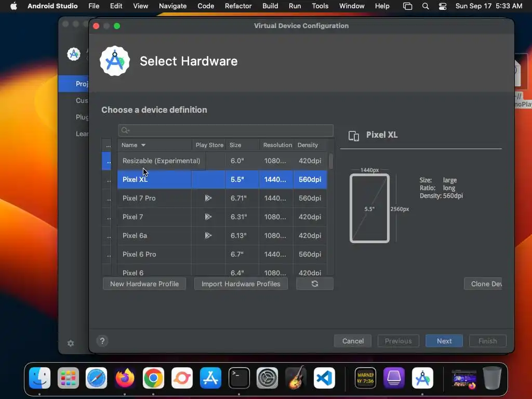Launch Firefox from the dock

[125, 378]
